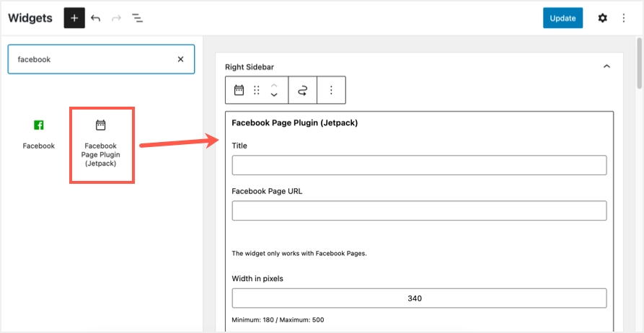
Task: Select the Facebook block icon
Action: (39, 125)
